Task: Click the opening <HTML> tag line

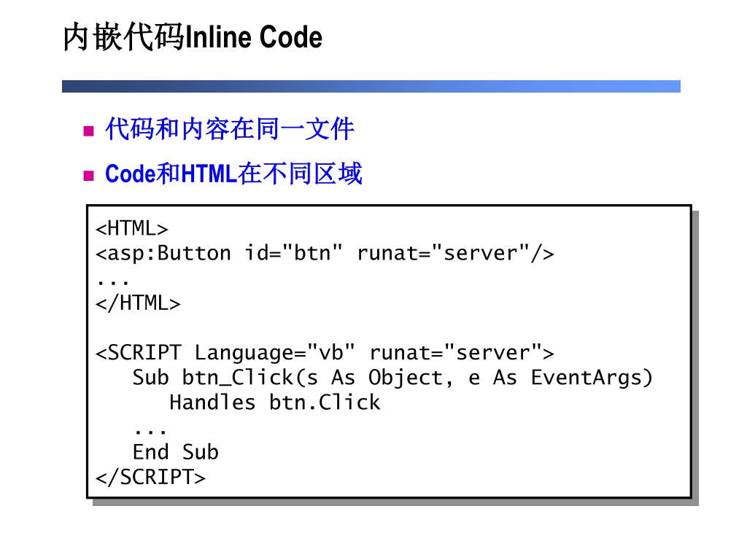Action: coord(132,228)
